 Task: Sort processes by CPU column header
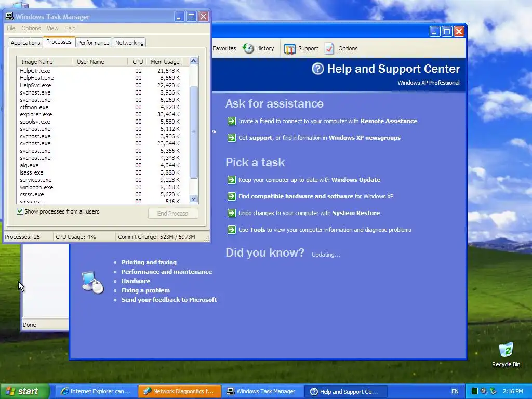(x=137, y=62)
